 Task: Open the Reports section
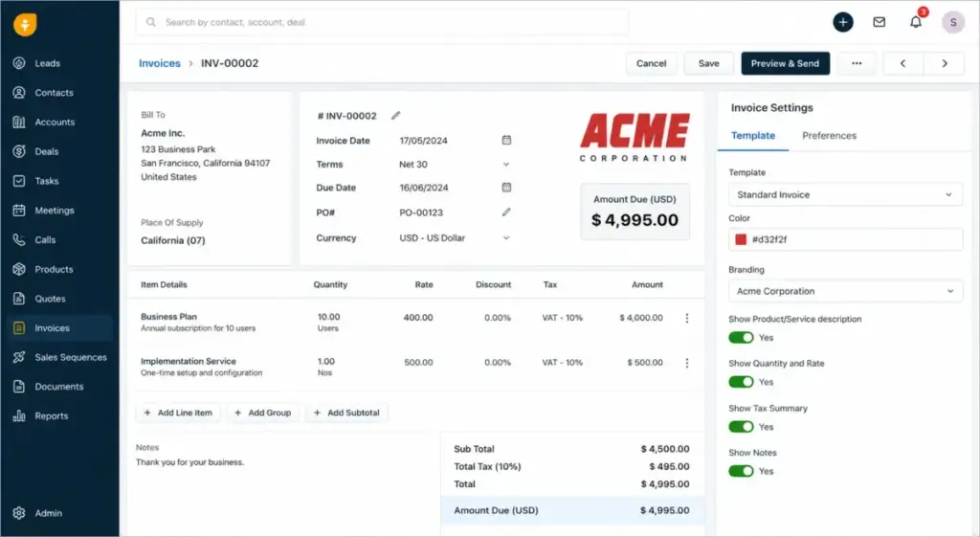click(x=52, y=415)
